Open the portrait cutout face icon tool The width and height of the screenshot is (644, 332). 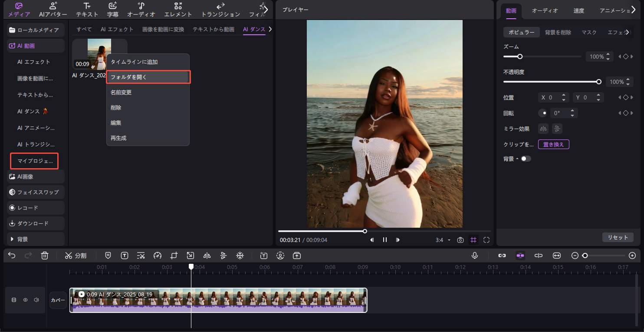coord(280,256)
